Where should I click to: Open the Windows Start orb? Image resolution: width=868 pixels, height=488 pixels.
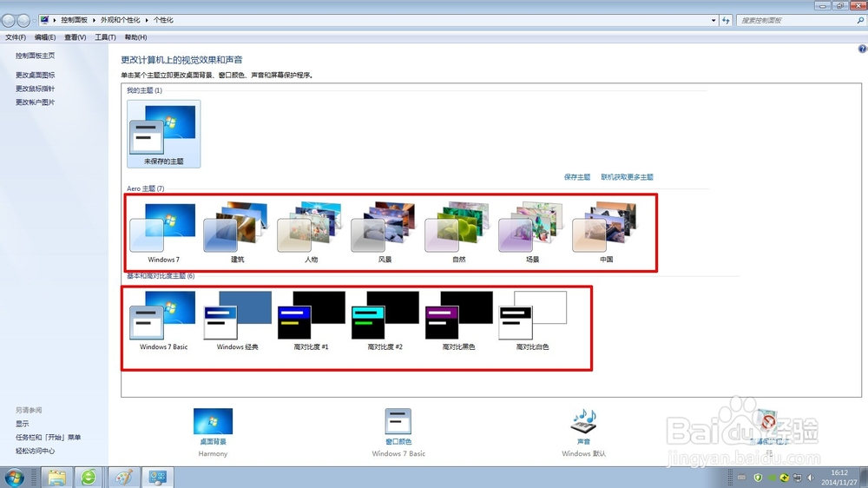(x=14, y=477)
